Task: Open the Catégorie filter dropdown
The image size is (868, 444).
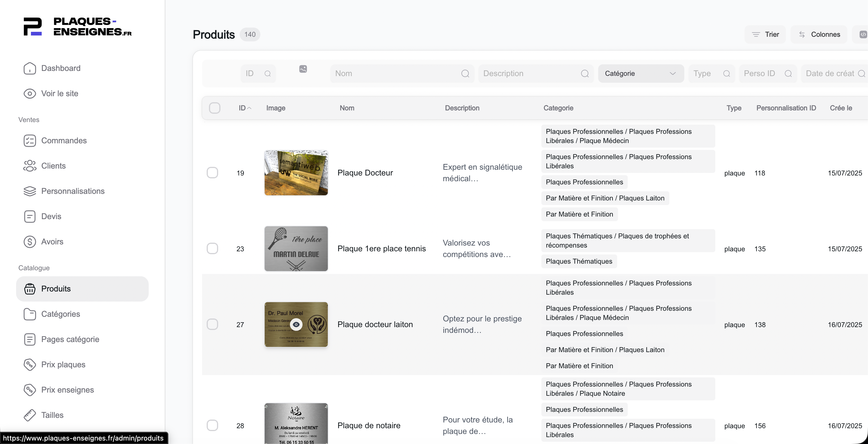Action: click(641, 74)
